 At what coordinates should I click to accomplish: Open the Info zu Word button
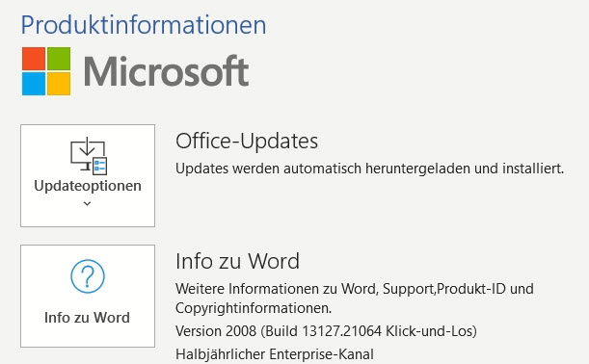tap(88, 296)
